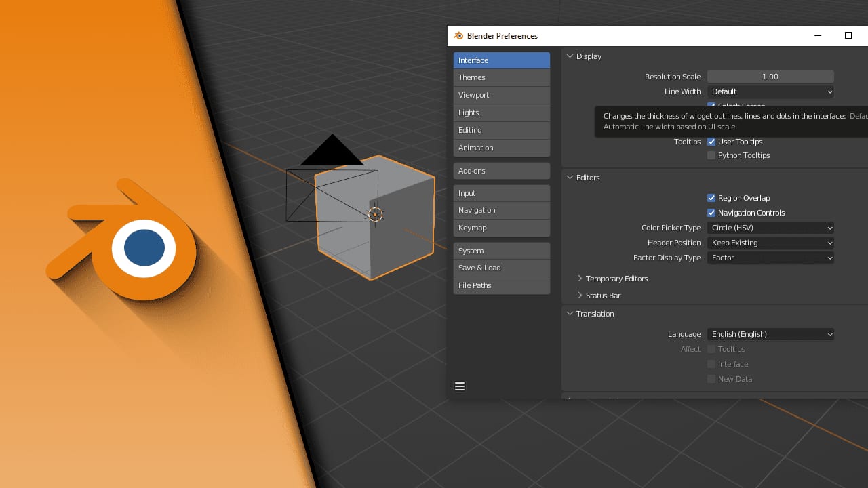Go to the Keymap section
The height and width of the screenshot is (488, 868).
[x=502, y=228]
